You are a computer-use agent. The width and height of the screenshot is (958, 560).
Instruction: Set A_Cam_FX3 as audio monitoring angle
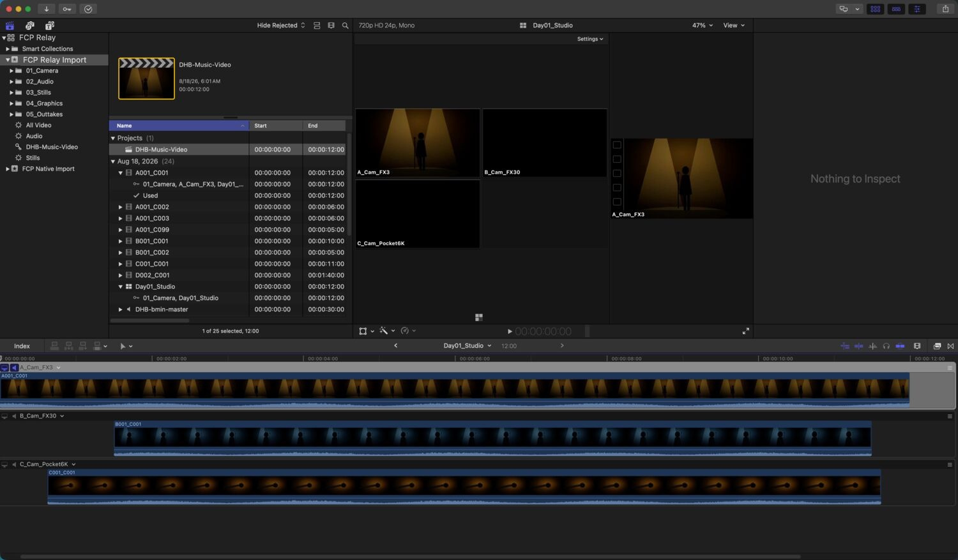coord(14,368)
